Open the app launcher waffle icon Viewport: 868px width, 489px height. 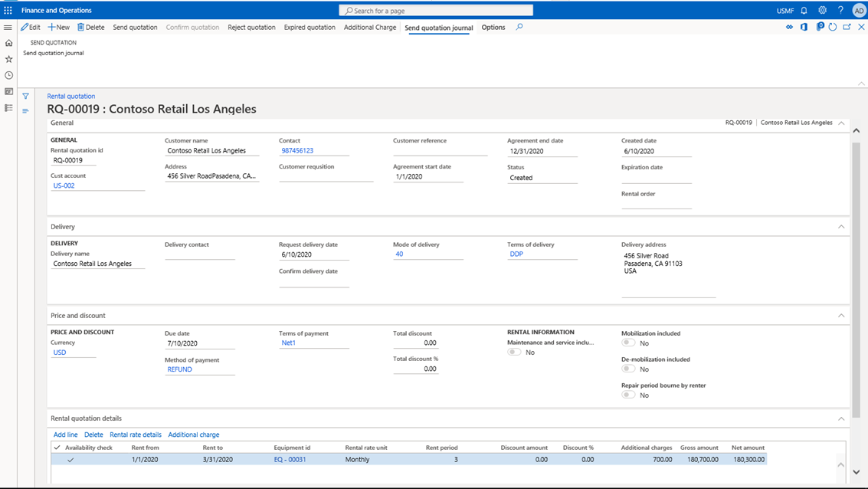tap(8, 11)
